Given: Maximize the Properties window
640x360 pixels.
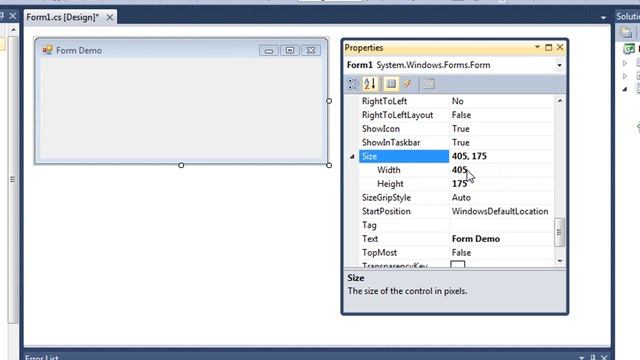Looking at the screenshot, I should pos(549,48).
